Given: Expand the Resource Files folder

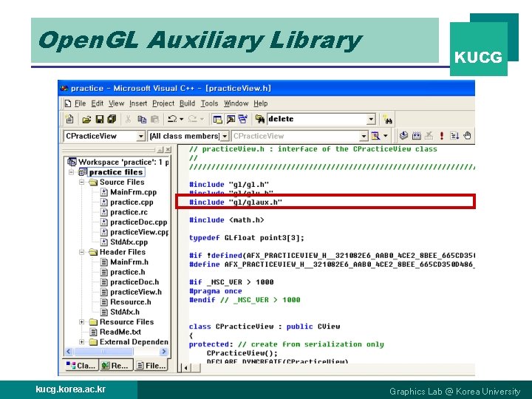Looking at the screenshot, I should 82,322.
